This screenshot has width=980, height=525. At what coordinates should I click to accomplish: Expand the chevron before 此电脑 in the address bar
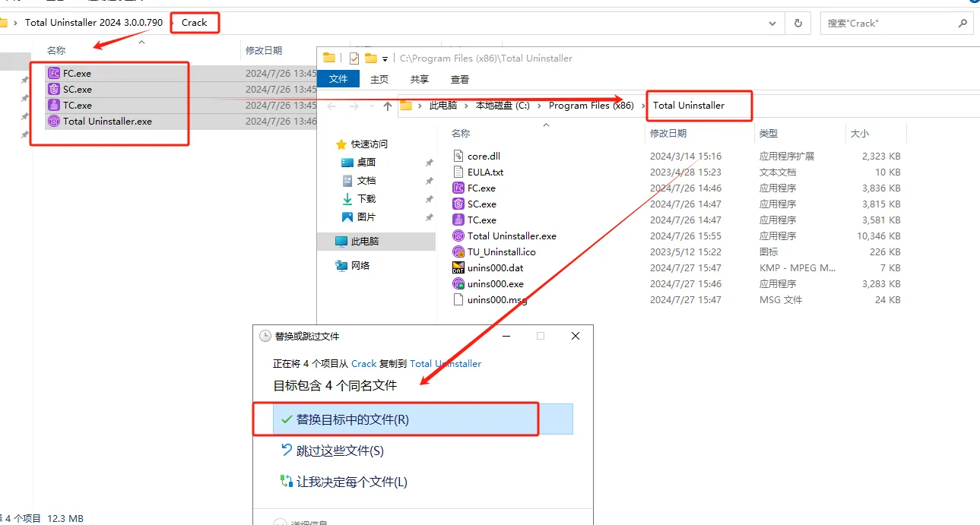point(421,106)
